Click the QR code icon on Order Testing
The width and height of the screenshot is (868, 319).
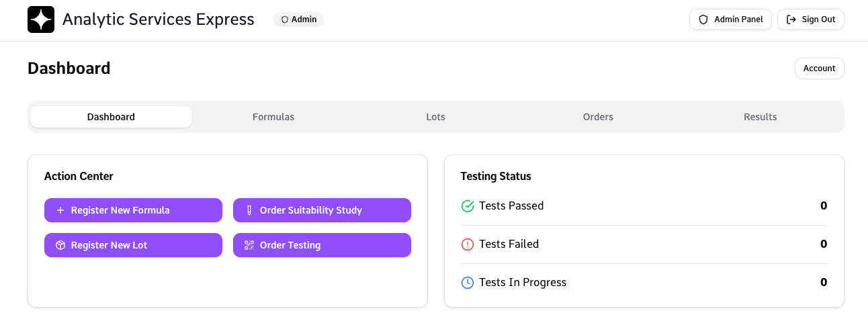(249, 245)
